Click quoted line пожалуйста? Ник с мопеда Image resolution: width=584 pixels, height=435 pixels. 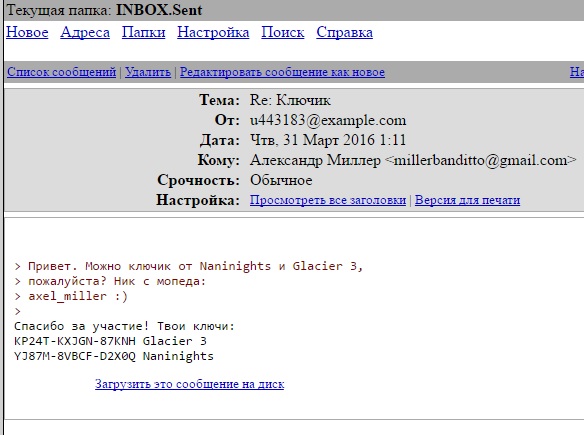[x=110, y=281]
